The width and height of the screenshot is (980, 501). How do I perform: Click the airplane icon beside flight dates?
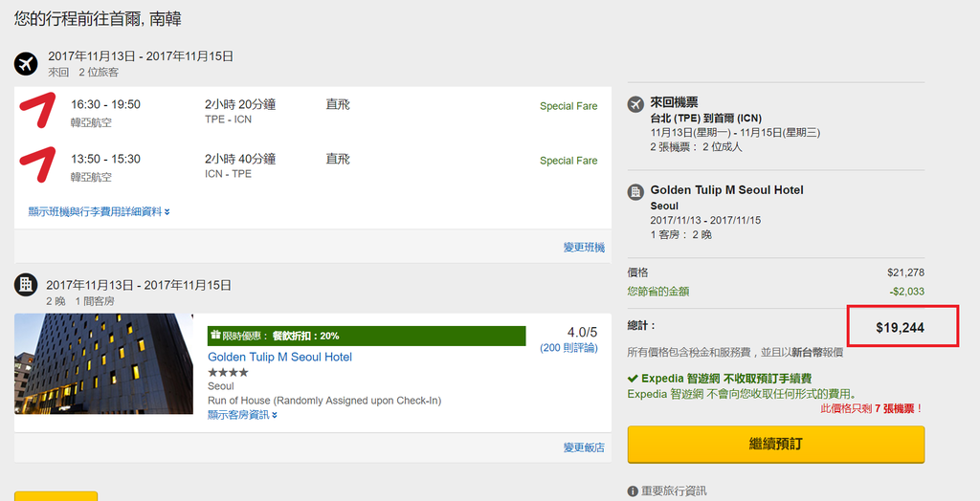pos(26,64)
